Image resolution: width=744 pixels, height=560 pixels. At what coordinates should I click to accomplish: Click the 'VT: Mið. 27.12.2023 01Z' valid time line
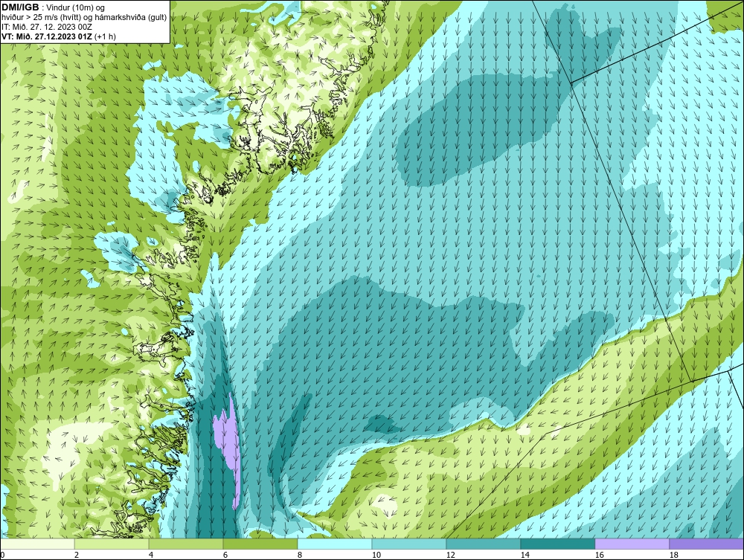click(58, 36)
